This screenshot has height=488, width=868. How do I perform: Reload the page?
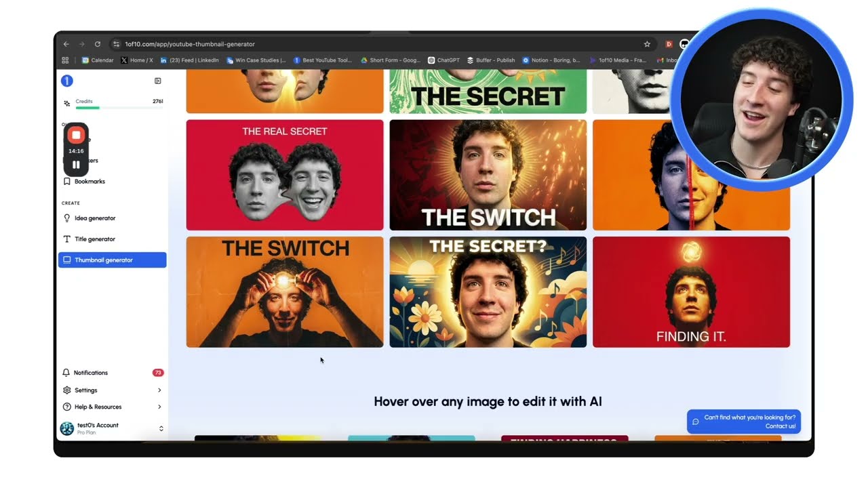pos(98,44)
